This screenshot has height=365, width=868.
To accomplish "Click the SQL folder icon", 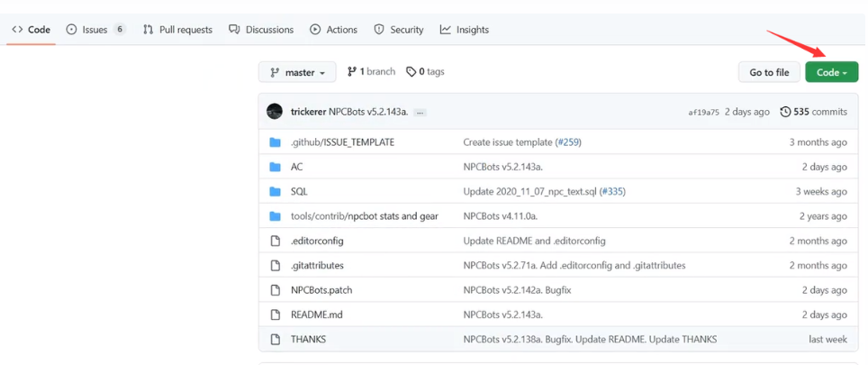I will [276, 192].
